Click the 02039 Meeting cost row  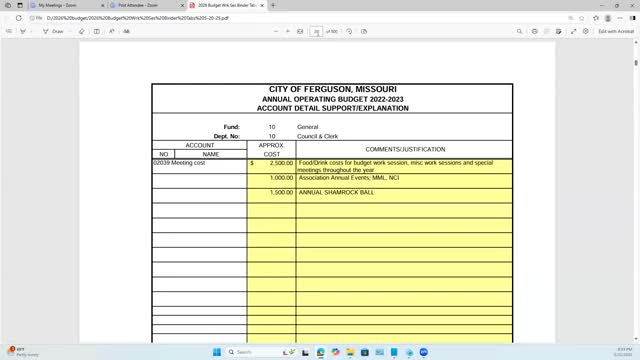200,166
